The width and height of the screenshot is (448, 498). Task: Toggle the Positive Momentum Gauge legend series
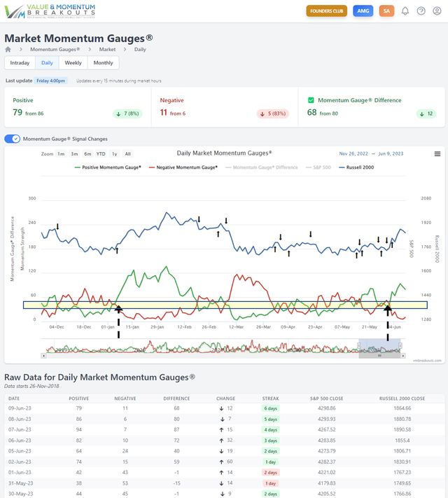(x=108, y=167)
